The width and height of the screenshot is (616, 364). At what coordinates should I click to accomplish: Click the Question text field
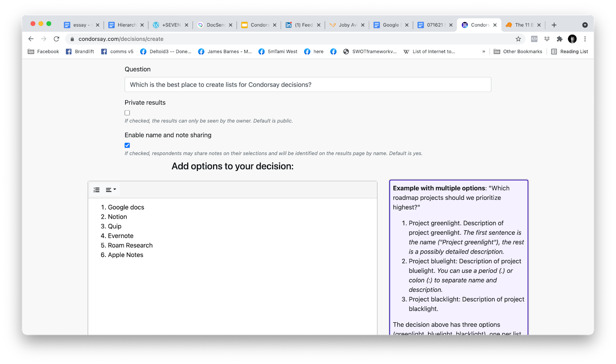308,85
